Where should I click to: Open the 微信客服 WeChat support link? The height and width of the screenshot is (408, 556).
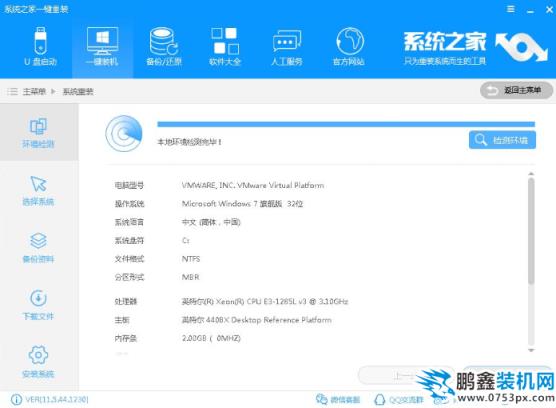point(338,399)
